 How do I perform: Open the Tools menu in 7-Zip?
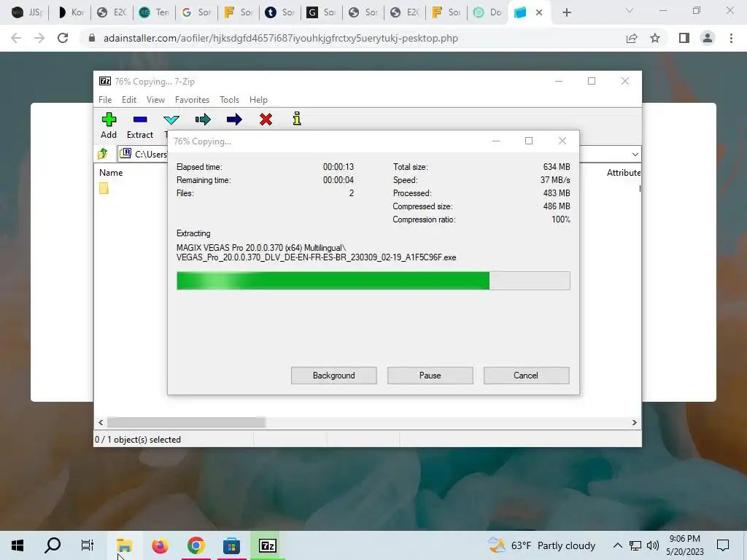229,99
